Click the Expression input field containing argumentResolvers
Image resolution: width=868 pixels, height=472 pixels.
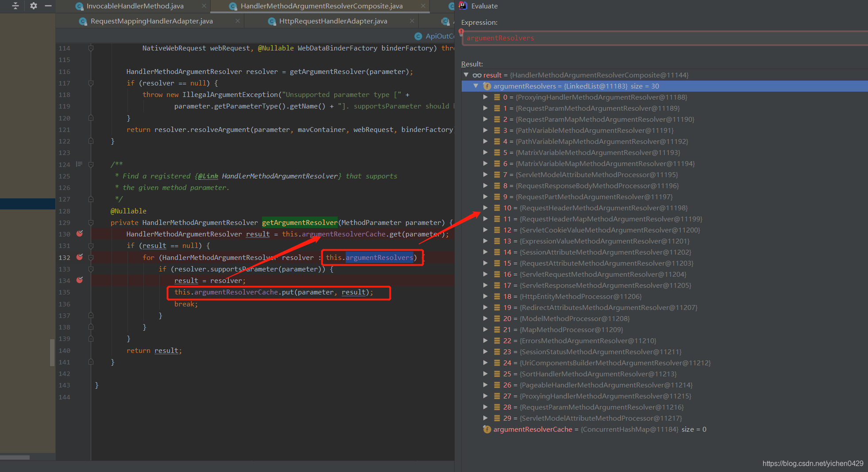point(664,38)
